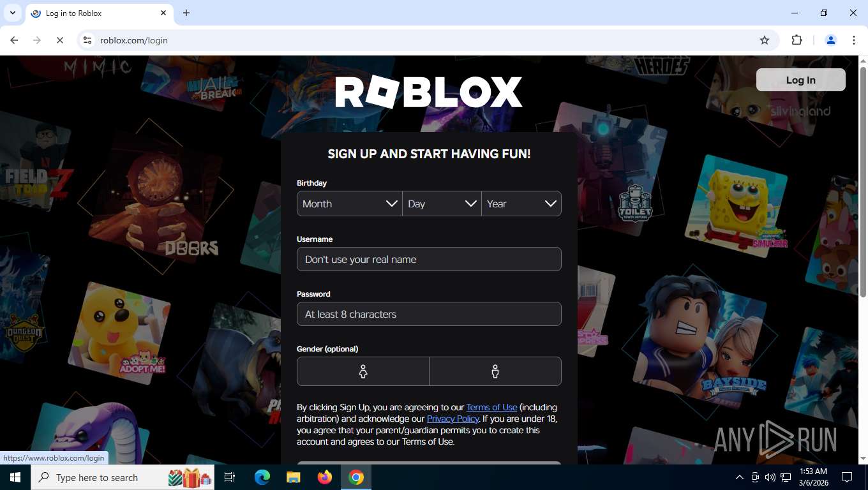Image resolution: width=868 pixels, height=490 pixels.
Task: Open a new tab with plus button
Action: [186, 13]
